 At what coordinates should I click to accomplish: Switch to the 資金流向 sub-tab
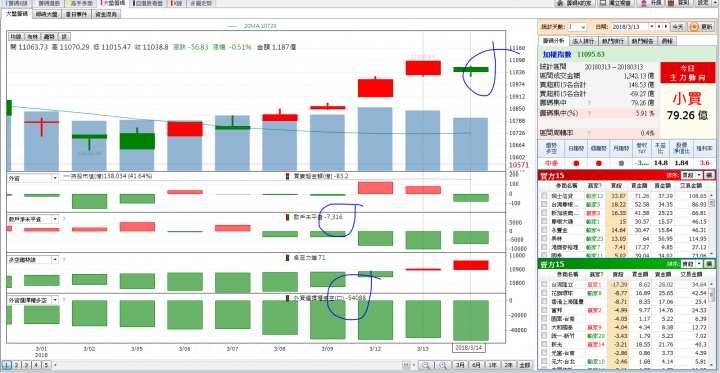point(106,14)
